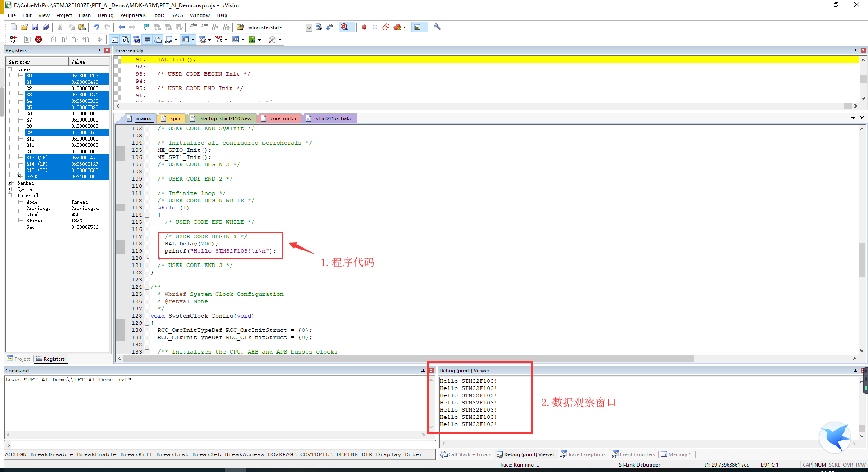Close the Registers panel
868x472 pixels.
click(107, 50)
